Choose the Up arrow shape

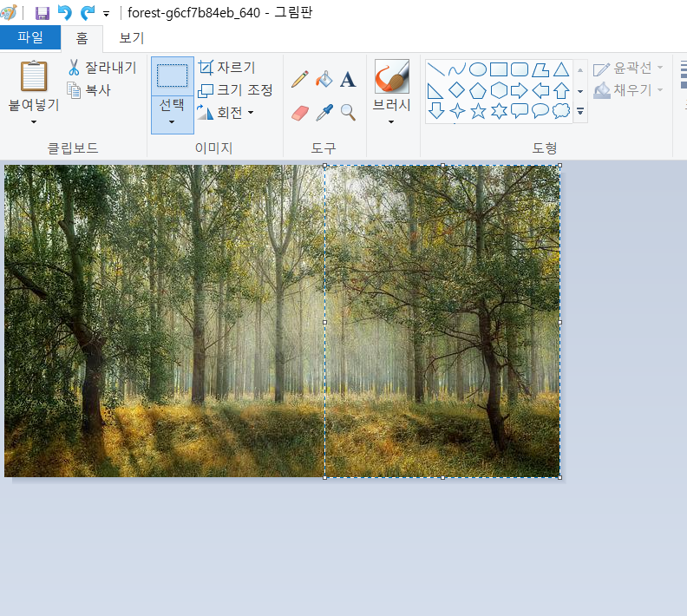561,91
